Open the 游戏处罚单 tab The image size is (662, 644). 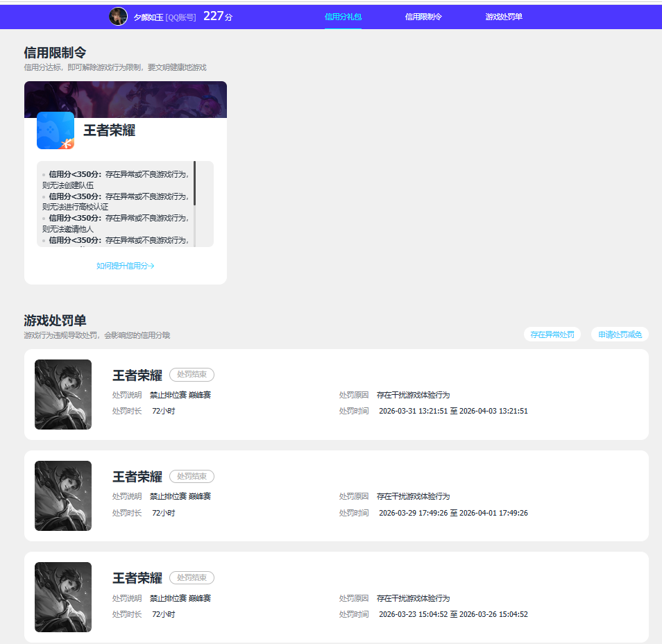tap(503, 15)
